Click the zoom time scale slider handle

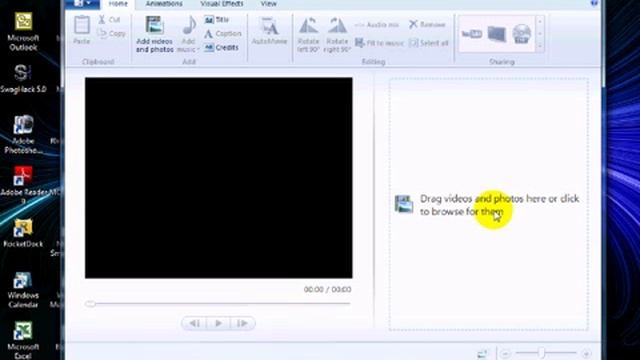[541, 353]
